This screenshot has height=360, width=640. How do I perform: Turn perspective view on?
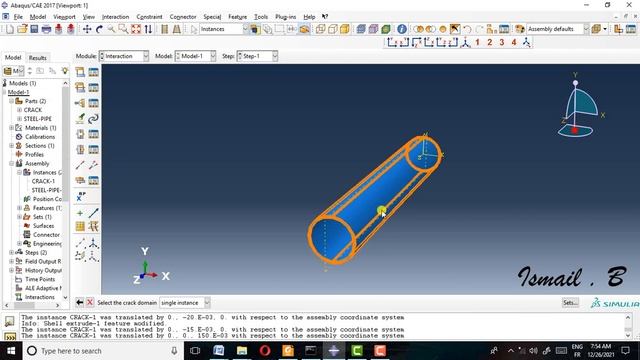(x=177, y=29)
